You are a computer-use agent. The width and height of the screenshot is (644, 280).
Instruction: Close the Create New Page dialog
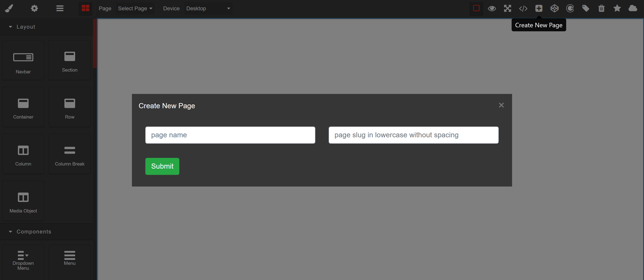(x=501, y=105)
